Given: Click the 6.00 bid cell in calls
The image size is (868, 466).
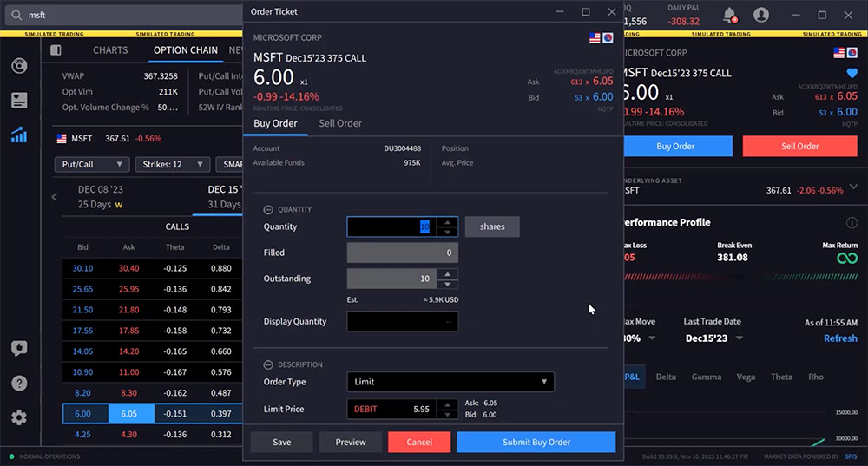Looking at the screenshot, I should pyautogui.click(x=85, y=413).
